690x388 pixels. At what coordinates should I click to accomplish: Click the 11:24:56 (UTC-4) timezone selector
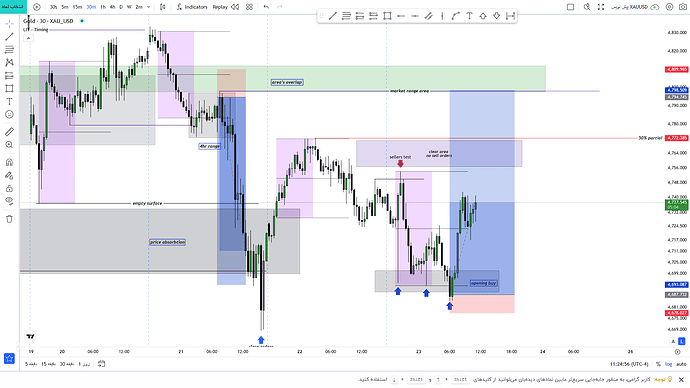(629, 364)
